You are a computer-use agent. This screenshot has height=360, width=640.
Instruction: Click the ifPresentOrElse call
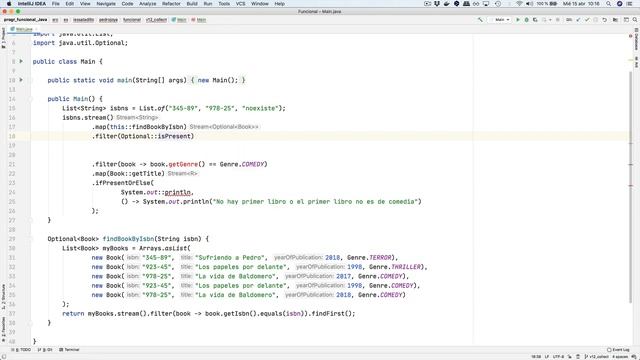click(x=123, y=183)
